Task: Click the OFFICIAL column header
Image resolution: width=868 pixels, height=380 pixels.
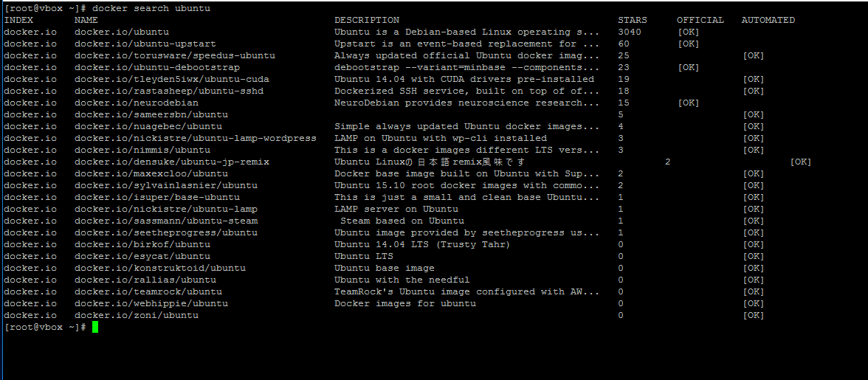Action: (x=700, y=20)
